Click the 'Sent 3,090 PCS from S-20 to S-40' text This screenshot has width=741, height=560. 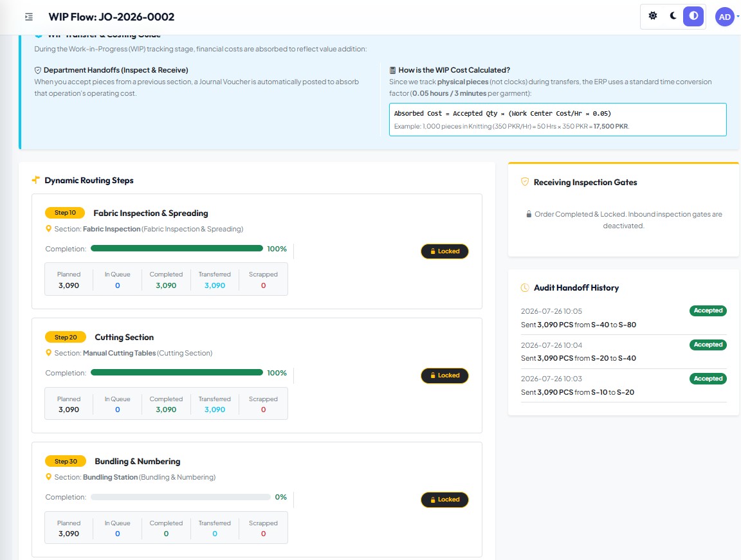(x=578, y=358)
